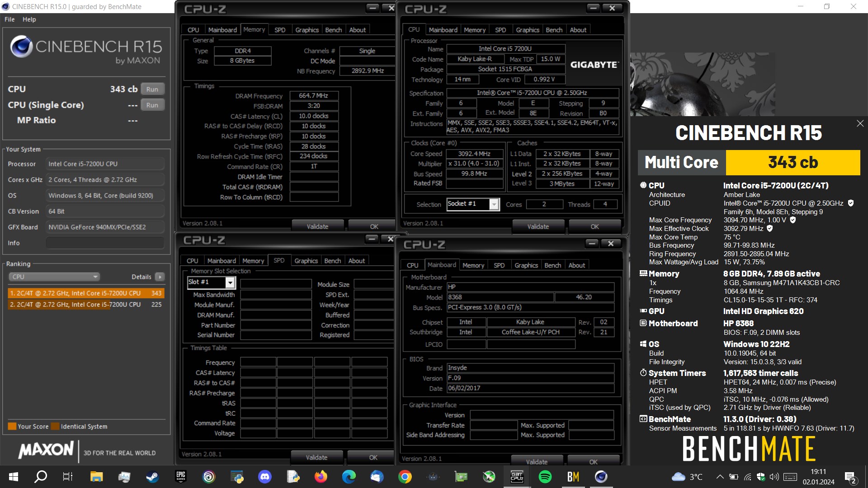The height and width of the screenshot is (488, 868).
Task: Launch File Explorer from taskbar
Action: (96, 477)
